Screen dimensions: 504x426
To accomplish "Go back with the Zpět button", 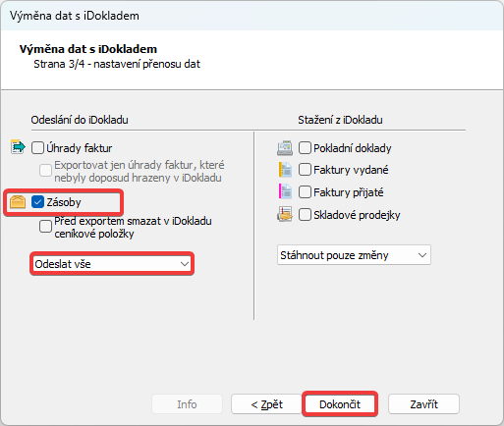I will pyautogui.click(x=266, y=404).
